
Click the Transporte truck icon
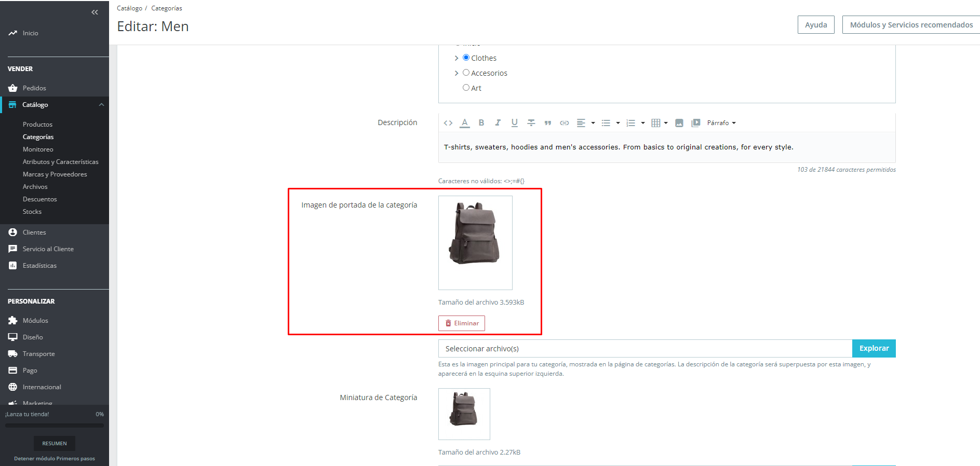point(13,354)
